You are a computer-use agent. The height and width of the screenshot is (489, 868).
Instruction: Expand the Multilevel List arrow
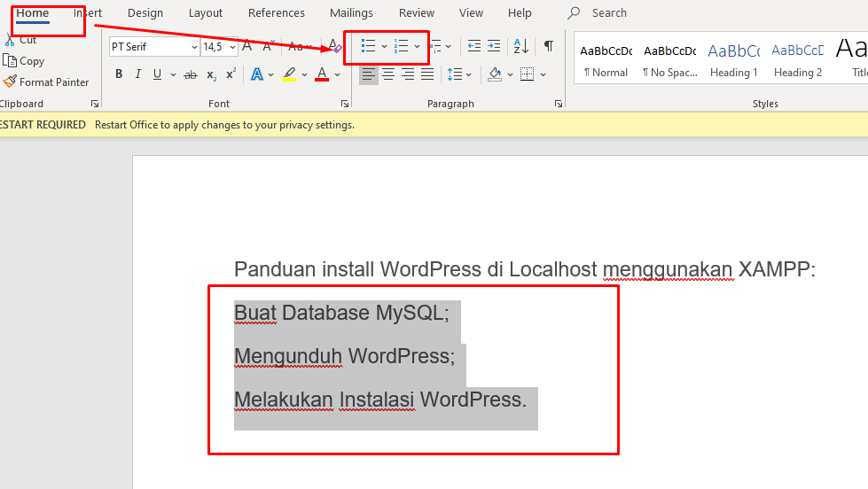coord(448,46)
